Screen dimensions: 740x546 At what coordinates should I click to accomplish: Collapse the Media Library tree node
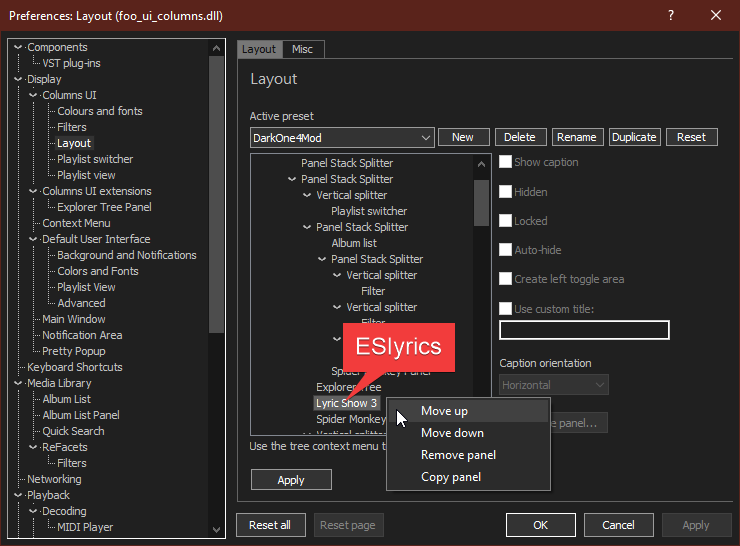tap(18, 383)
